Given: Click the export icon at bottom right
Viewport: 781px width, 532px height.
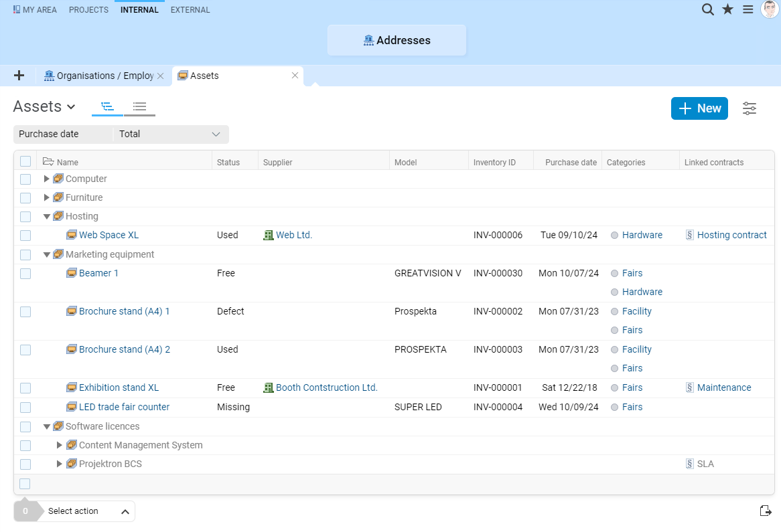Looking at the screenshot, I should point(766,511).
